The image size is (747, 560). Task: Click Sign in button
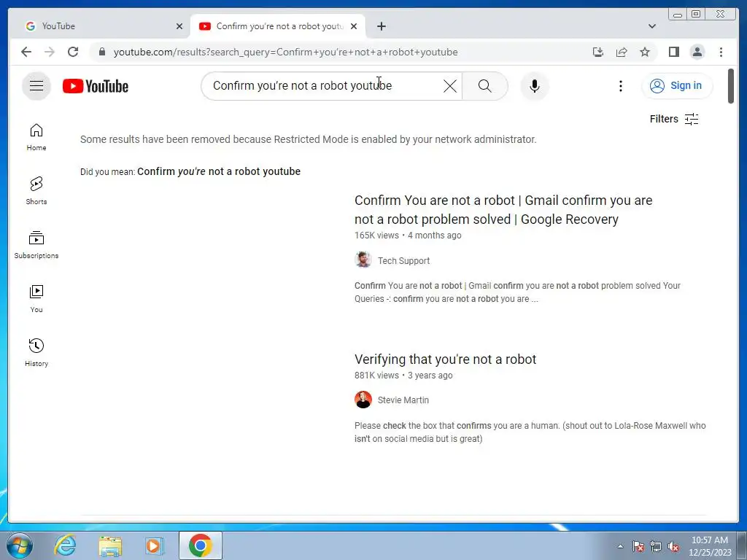(676, 86)
